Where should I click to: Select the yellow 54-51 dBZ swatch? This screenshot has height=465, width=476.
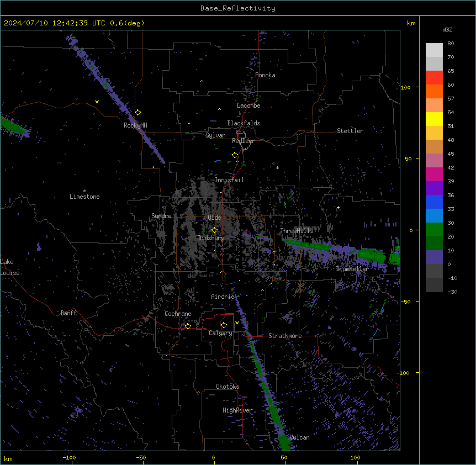434,119
